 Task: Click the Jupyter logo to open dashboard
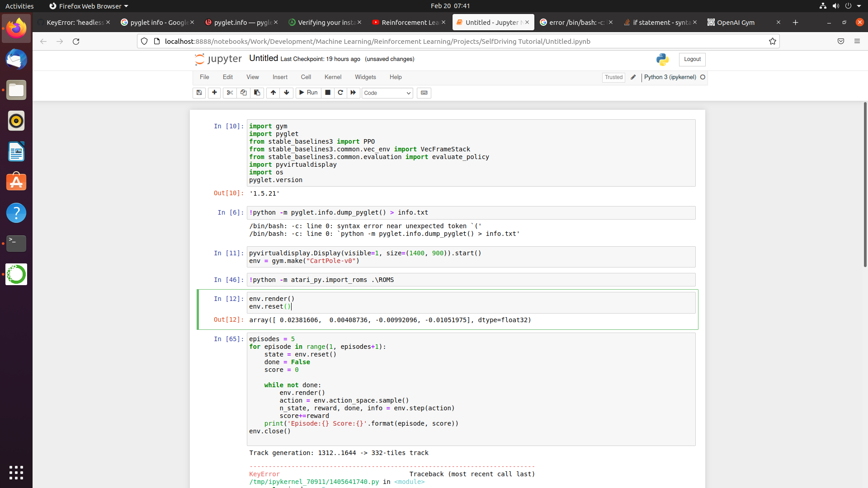[218, 59]
